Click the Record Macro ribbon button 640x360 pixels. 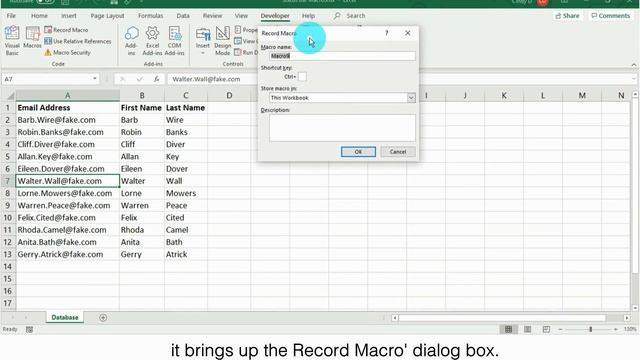click(66, 30)
